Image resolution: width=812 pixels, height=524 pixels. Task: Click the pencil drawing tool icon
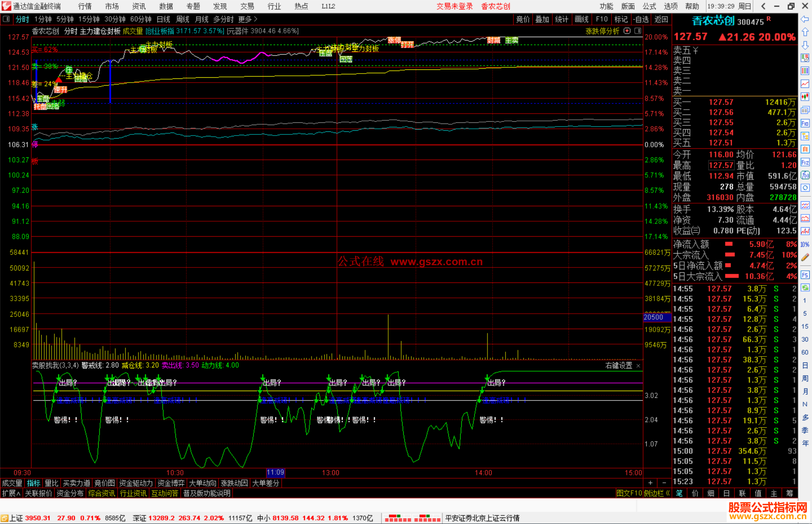coord(805,257)
